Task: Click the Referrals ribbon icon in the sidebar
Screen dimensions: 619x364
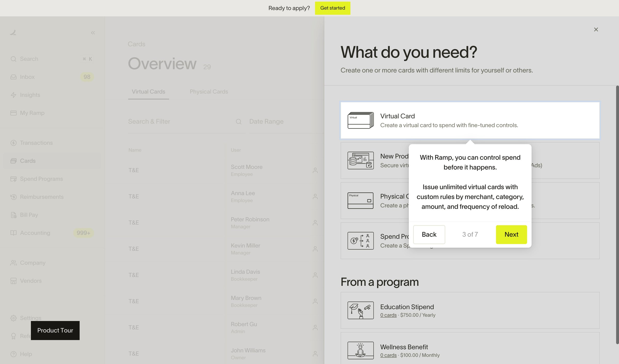Action: click(x=13, y=336)
